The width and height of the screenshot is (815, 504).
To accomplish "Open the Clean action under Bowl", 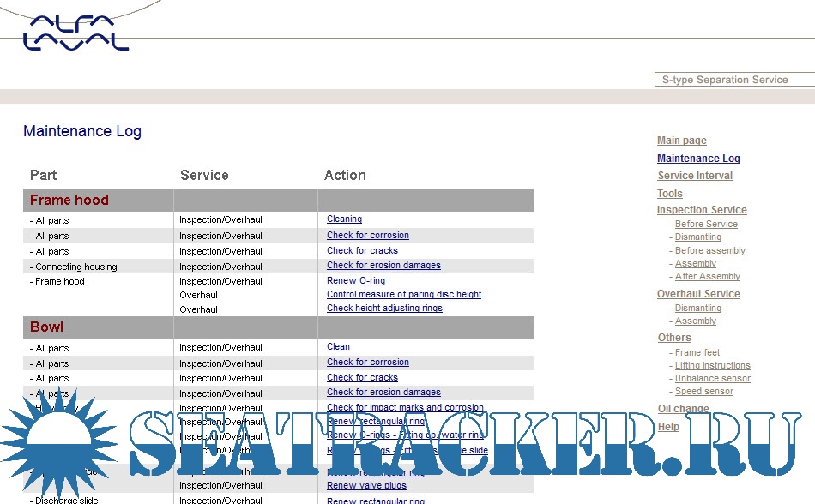I will click(338, 347).
